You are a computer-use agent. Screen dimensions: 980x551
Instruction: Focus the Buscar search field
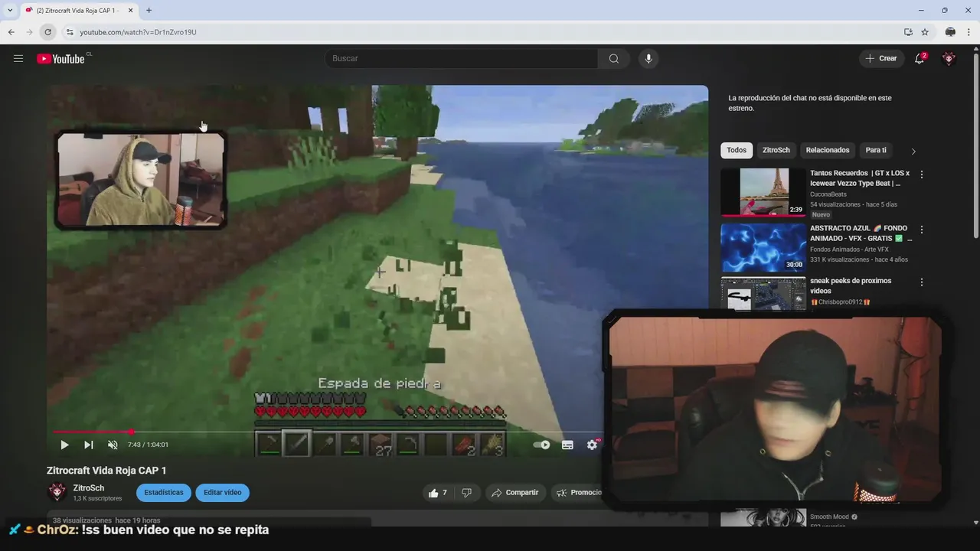pyautogui.click(x=462, y=59)
